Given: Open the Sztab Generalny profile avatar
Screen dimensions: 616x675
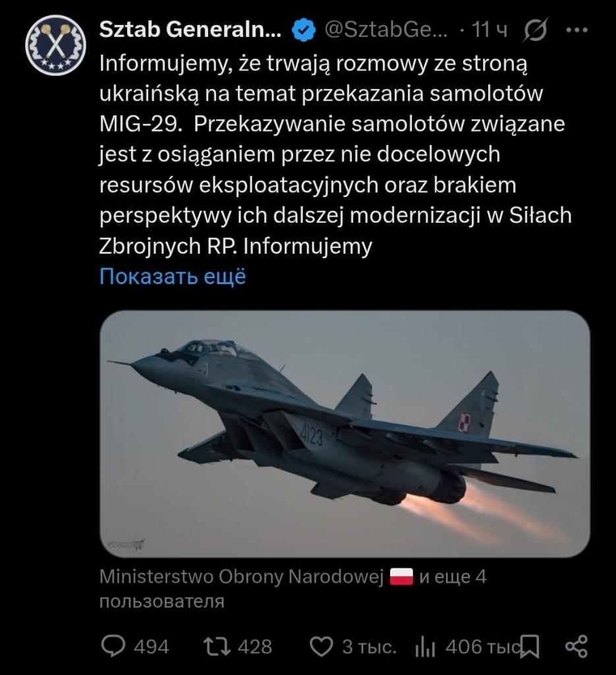Looking at the screenshot, I should (55, 44).
